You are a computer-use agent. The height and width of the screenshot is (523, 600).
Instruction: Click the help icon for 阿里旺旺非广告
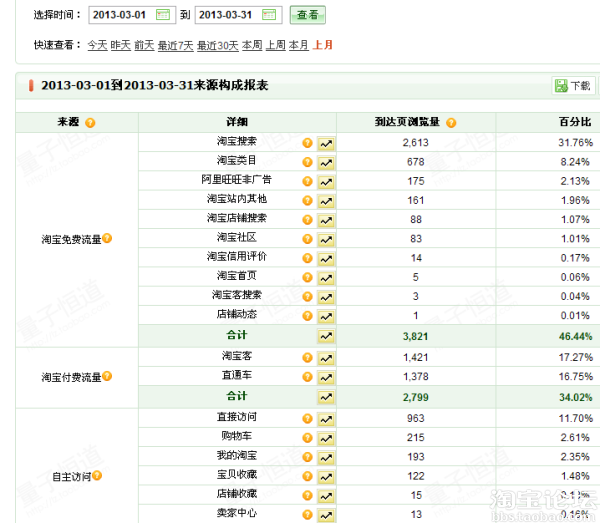[307, 181]
